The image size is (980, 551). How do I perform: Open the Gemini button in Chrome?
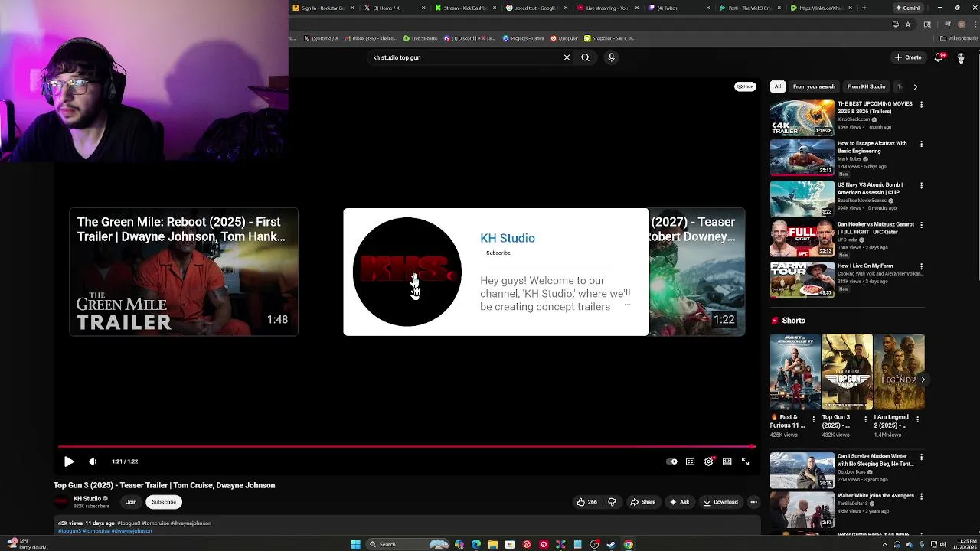coord(908,8)
